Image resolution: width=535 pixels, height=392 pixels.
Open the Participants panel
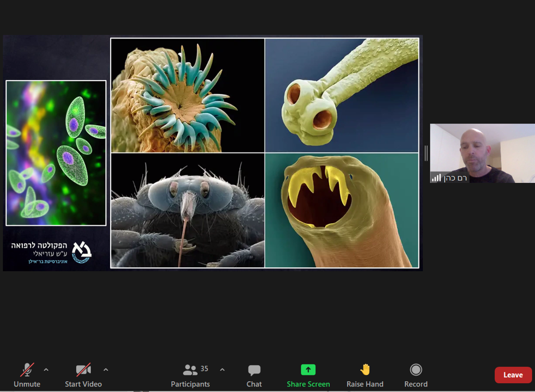pyautogui.click(x=190, y=375)
